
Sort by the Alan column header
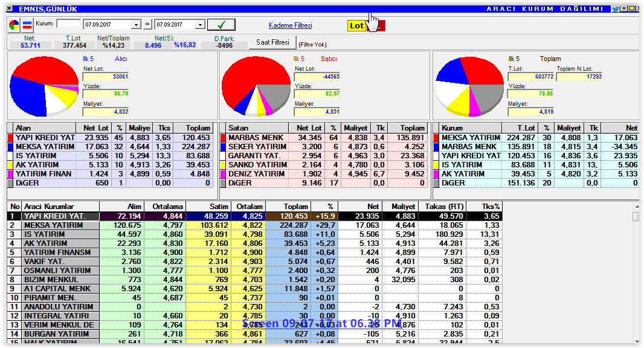click(x=44, y=128)
